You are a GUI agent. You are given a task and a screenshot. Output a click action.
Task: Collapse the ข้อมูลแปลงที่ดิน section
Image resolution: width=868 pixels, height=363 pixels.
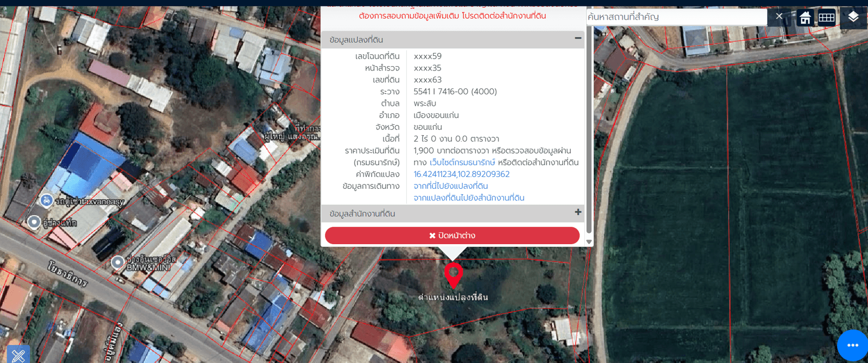[578, 39]
